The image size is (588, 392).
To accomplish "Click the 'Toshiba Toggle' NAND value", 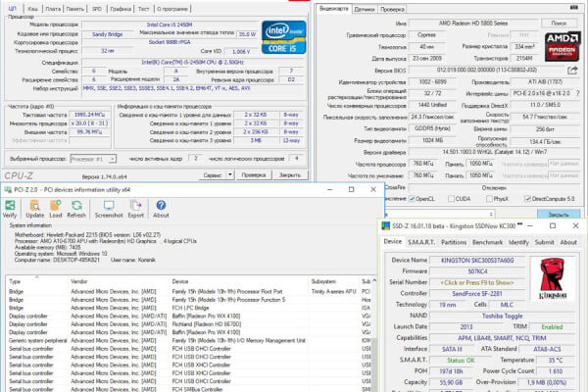I will pyautogui.click(x=502, y=316).
